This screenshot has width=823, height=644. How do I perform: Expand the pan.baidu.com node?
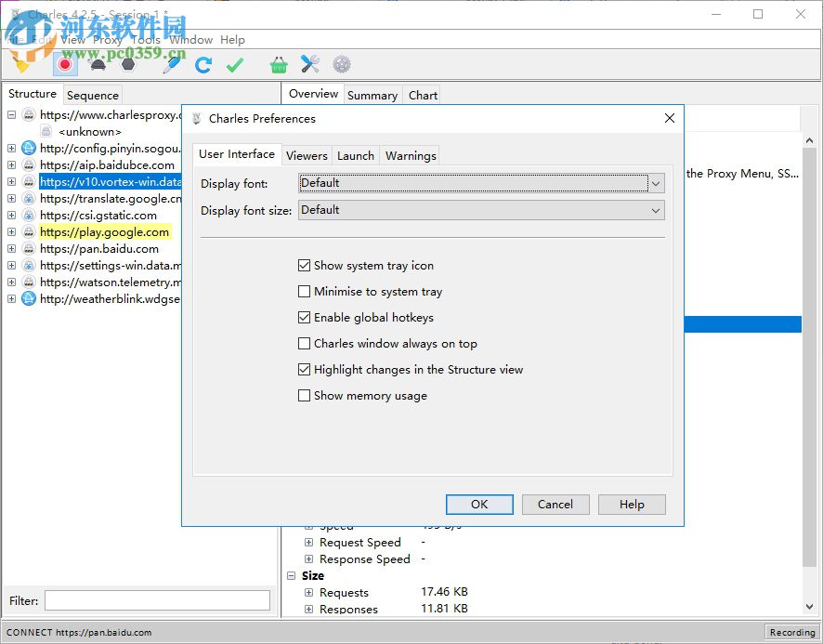tap(11, 248)
